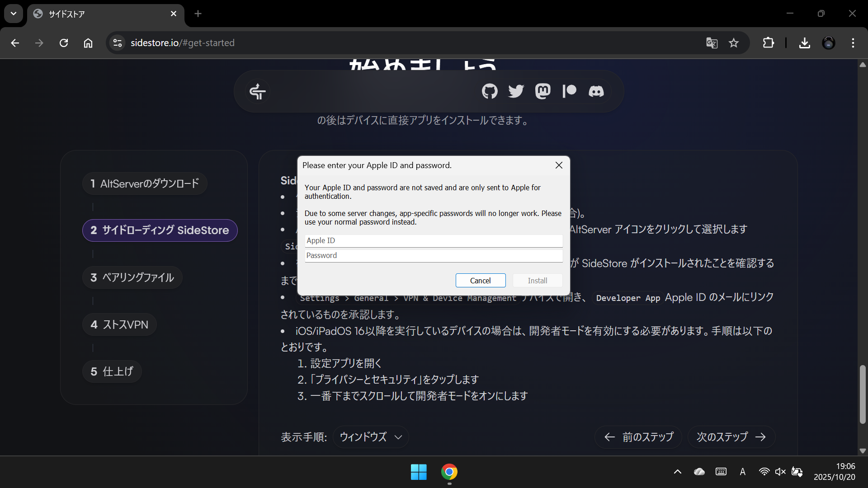868x488 pixels.
Task: Open the SideStore Twitter profile
Action: [x=516, y=91]
